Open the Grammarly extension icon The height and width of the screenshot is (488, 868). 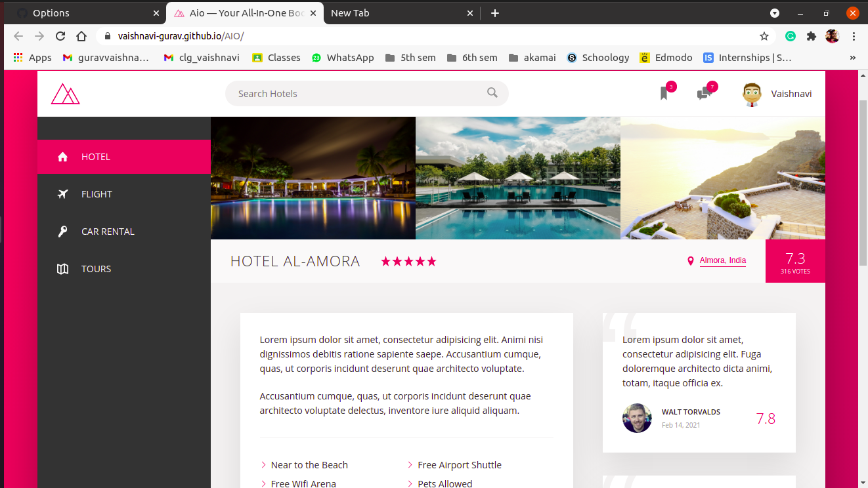[x=790, y=36]
